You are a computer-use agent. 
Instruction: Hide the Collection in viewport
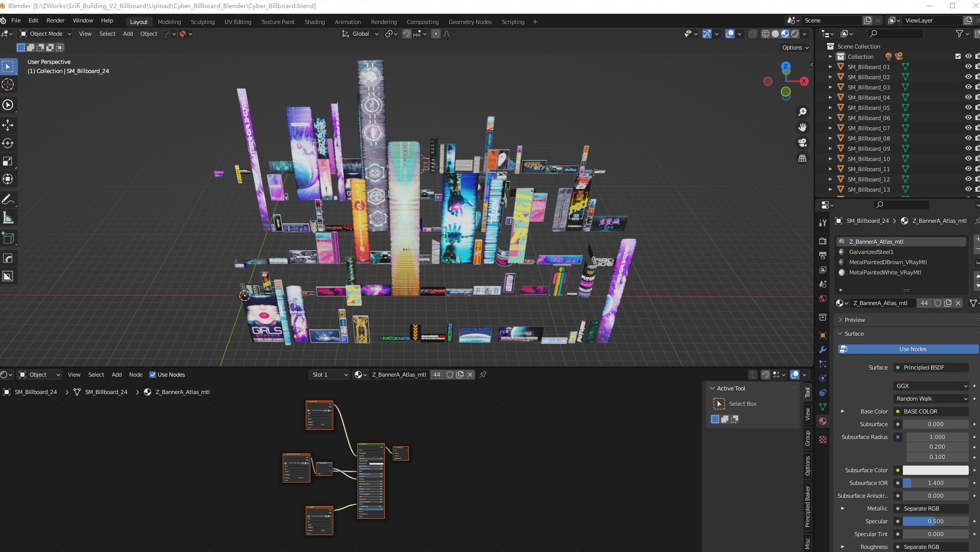click(x=968, y=56)
